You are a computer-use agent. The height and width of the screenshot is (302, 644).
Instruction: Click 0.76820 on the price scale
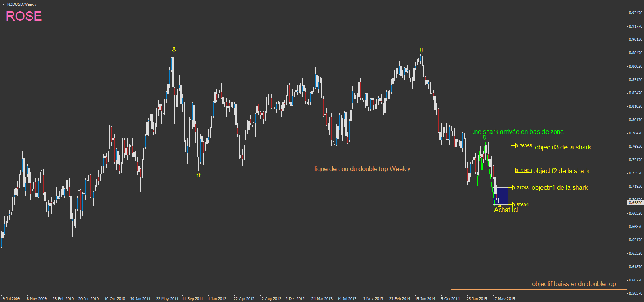[635, 147]
